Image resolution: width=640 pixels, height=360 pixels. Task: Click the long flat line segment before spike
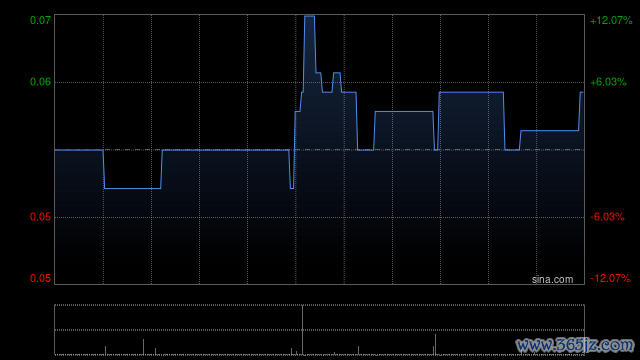click(226, 150)
